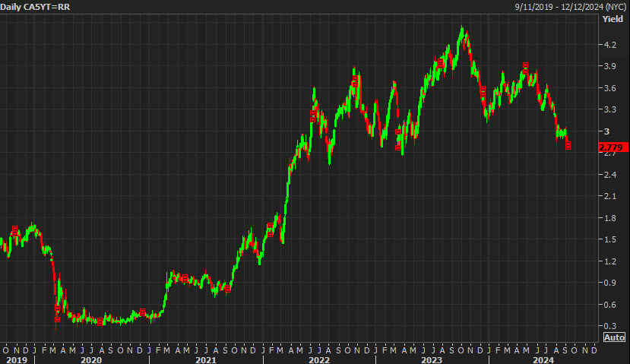Click the red 2.779 current yield label
This screenshot has width=630, height=364.
click(x=613, y=147)
